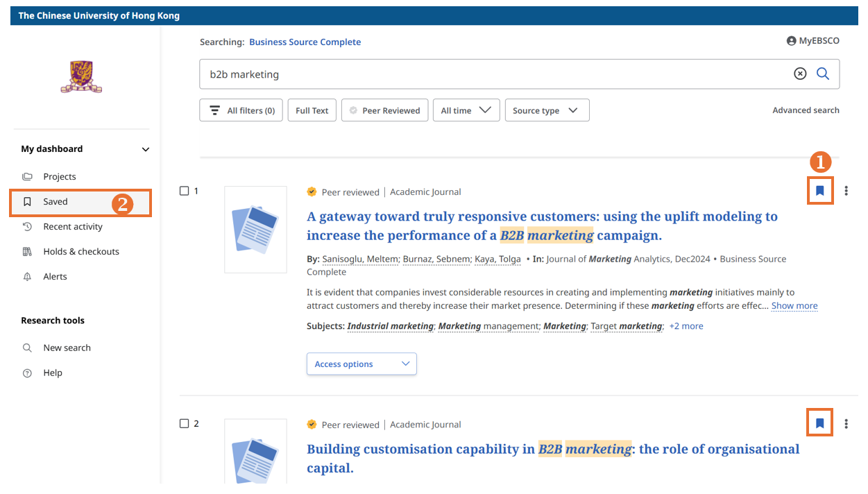Open the 'A gateway toward truly responsive customers' article
This screenshot has width=868, height=494.
(x=542, y=225)
